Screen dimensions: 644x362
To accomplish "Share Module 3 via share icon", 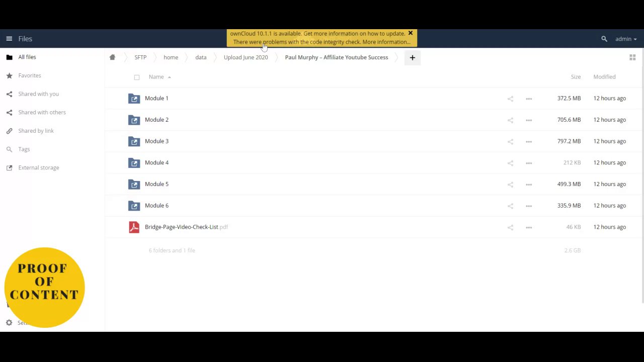I will coord(510,142).
